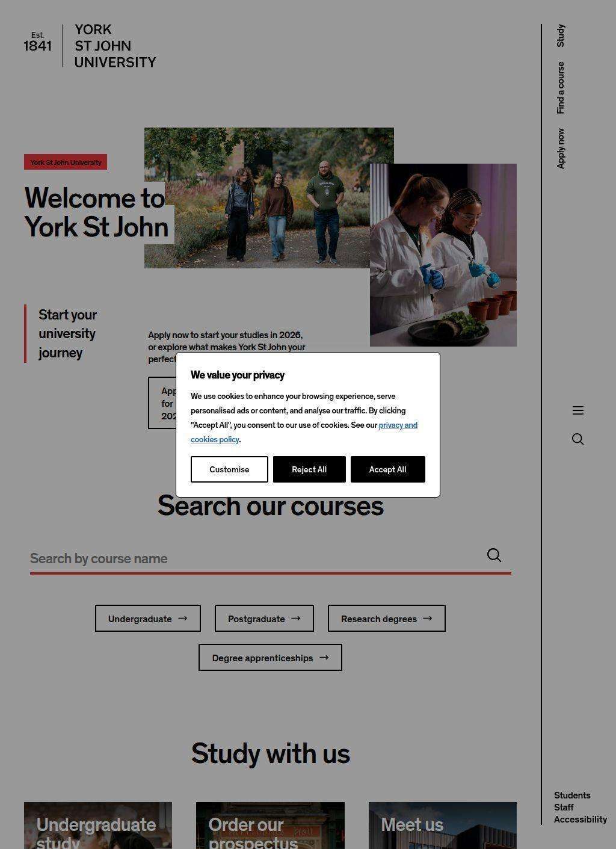Image resolution: width=616 pixels, height=849 pixels.
Task: Select Apply now in the sidebar
Action: coord(561,149)
